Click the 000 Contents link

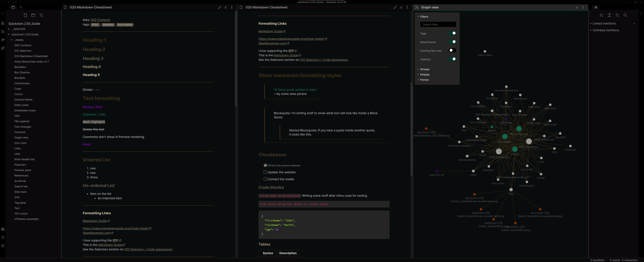(x=100, y=20)
